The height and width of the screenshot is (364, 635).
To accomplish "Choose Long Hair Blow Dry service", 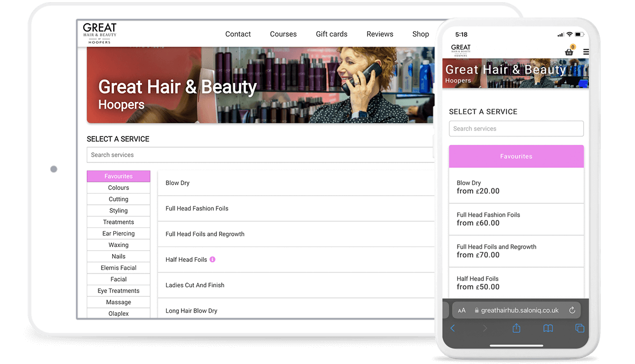I will click(x=296, y=309).
